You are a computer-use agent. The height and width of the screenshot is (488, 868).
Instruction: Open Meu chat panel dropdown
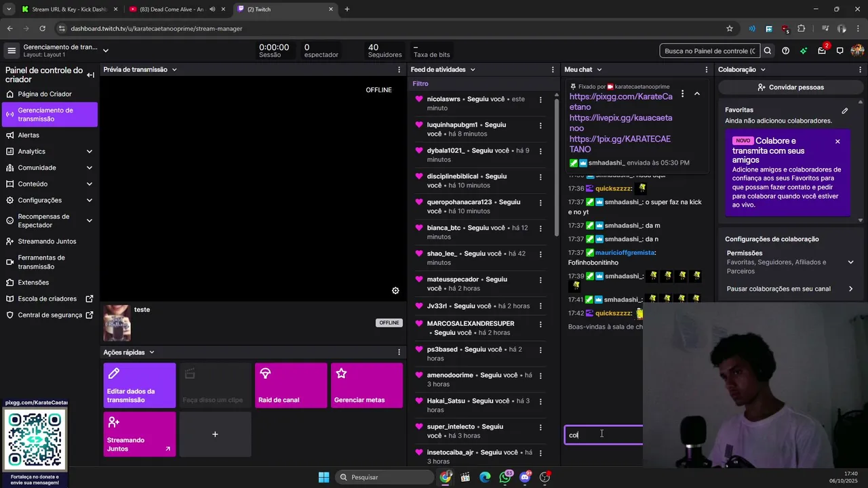click(599, 70)
